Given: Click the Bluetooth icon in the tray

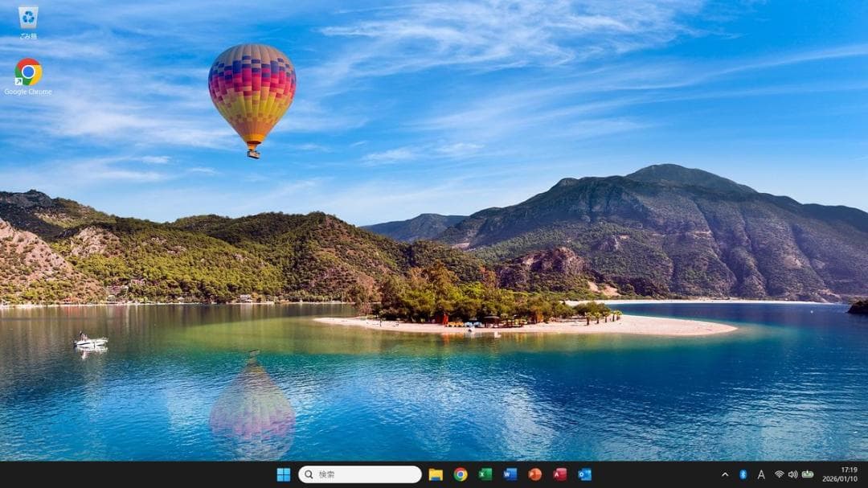Looking at the screenshot, I should [x=743, y=474].
